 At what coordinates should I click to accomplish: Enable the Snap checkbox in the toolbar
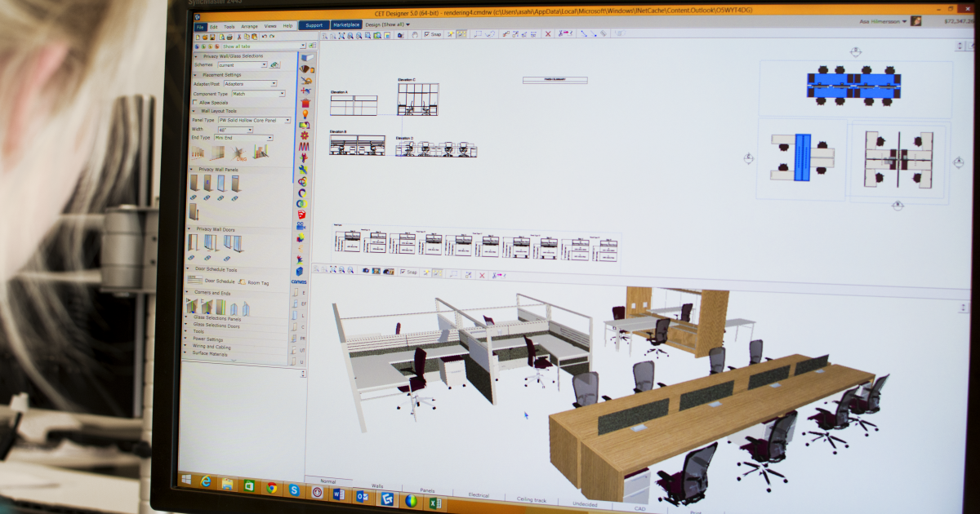click(426, 35)
